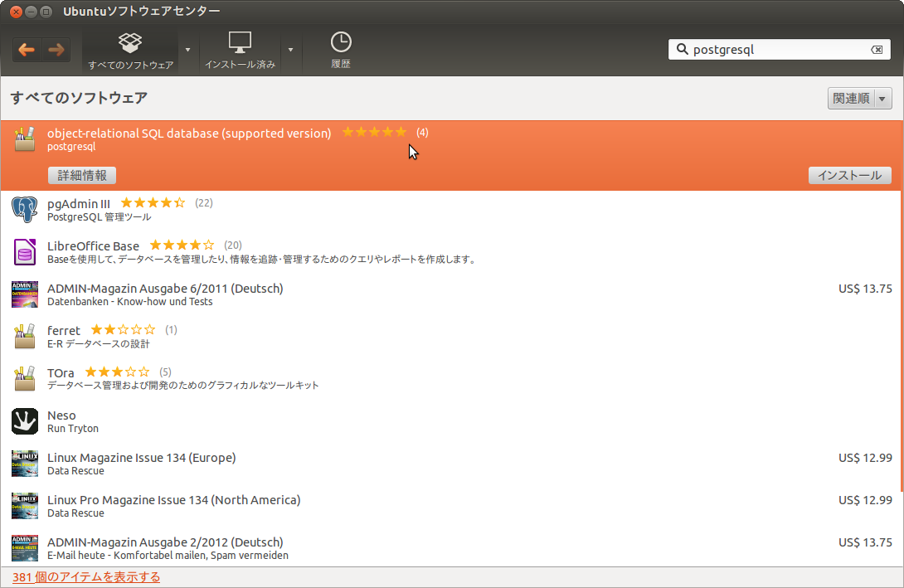Expand the インストール済み dropdown arrow
The height and width of the screenshot is (588, 904).
(290, 50)
